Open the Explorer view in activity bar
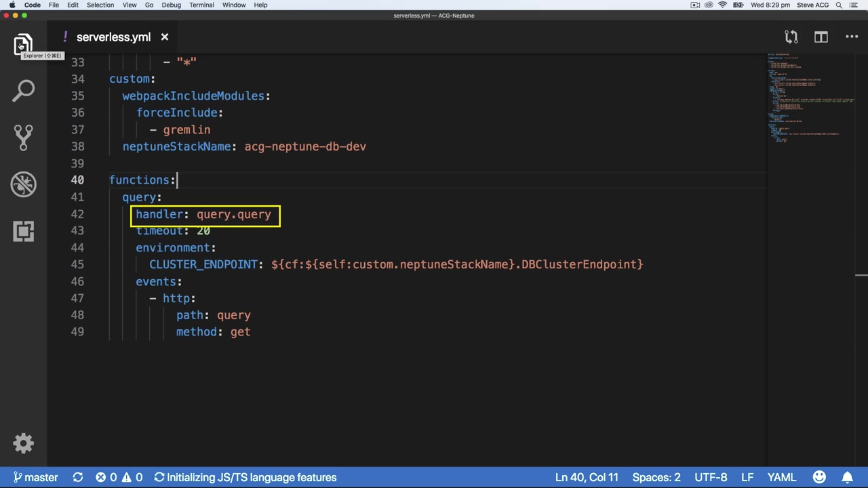 (x=23, y=44)
